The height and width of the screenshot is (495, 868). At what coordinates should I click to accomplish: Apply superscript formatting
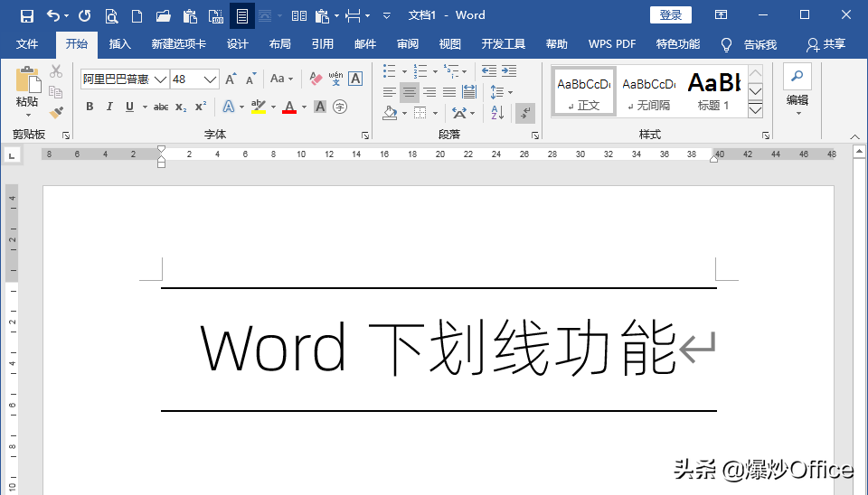201,107
